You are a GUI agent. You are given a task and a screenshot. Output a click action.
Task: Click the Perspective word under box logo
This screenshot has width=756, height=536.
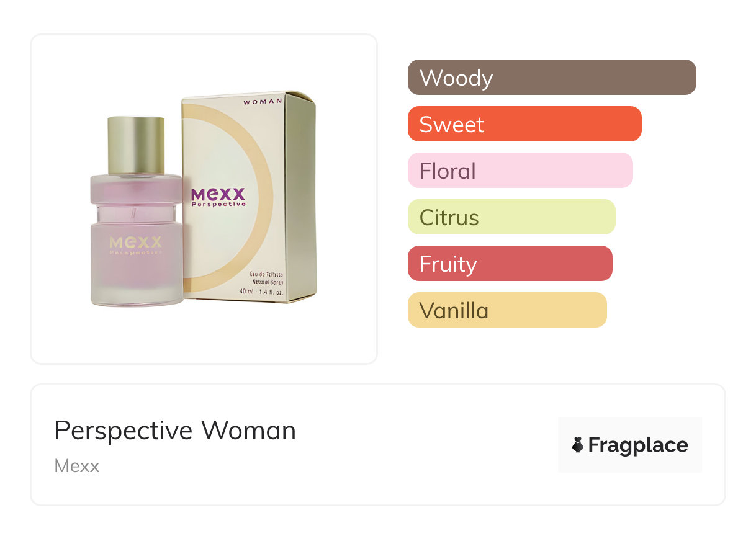[x=218, y=204]
